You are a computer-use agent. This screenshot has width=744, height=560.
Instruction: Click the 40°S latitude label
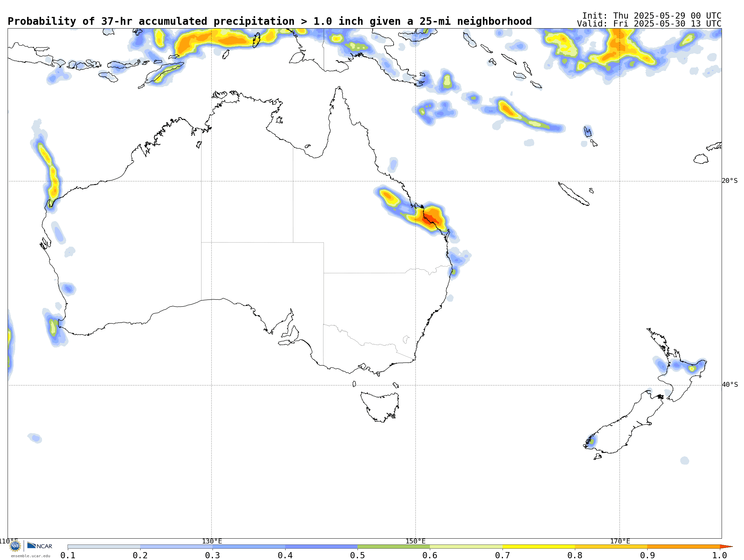tap(730, 385)
